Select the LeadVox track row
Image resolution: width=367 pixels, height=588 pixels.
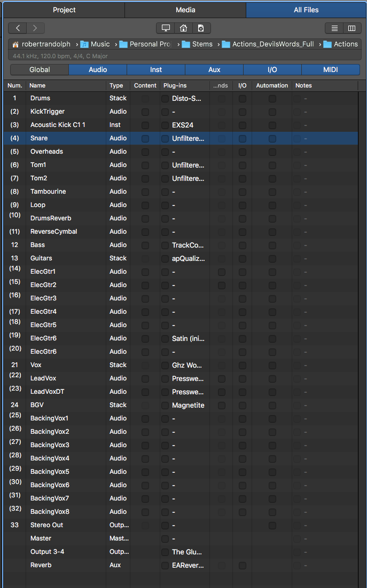(x=64, y=378)
